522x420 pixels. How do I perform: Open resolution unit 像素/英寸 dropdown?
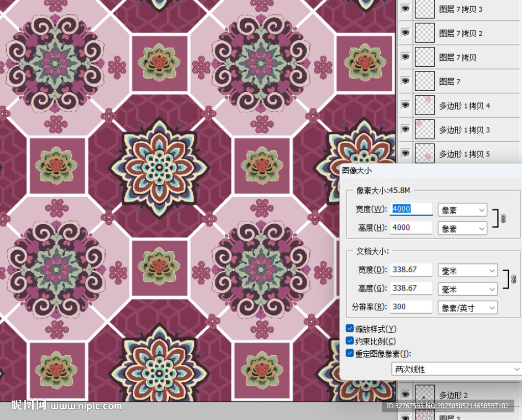coord(468,308)
